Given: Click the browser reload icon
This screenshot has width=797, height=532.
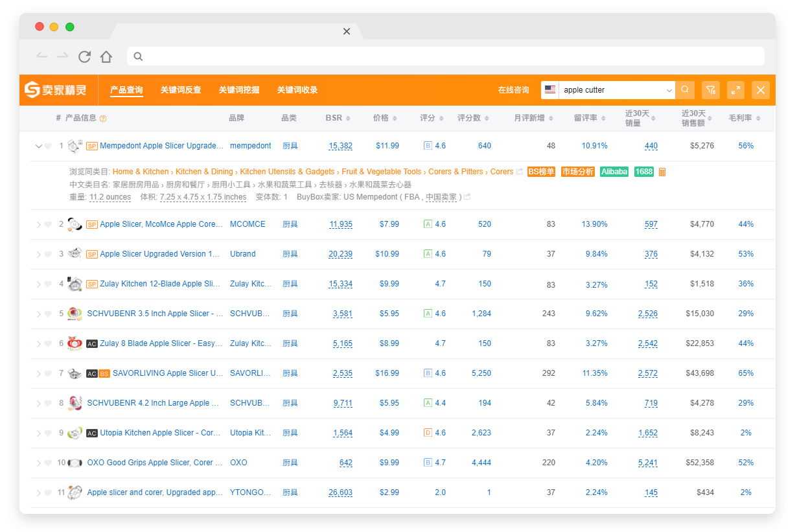Looking at the screenshot, I should click(84, 56).
